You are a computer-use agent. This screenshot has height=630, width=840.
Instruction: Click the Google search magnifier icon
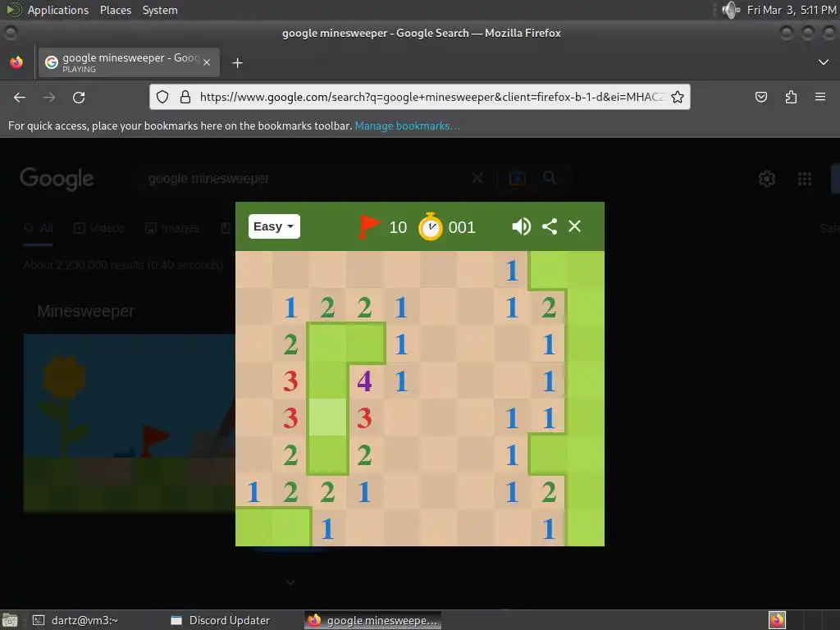coord(550,178)
